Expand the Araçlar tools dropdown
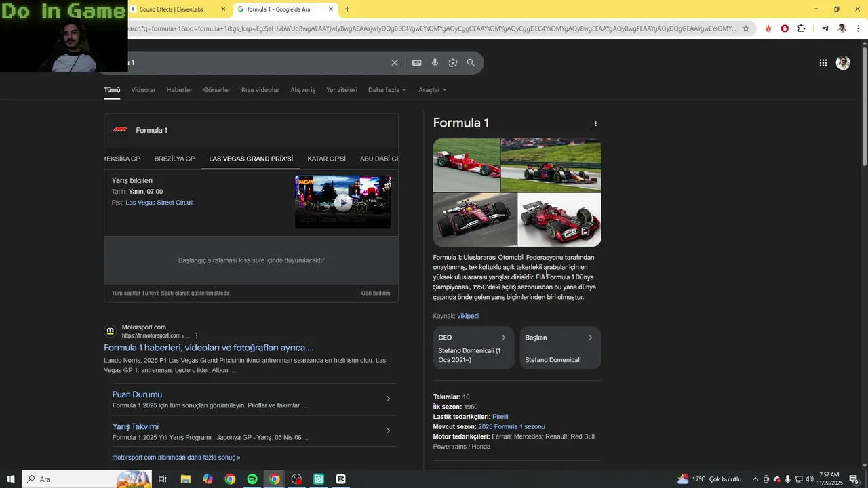The width and height of the screenshot is (868, 488). point(432,90)
